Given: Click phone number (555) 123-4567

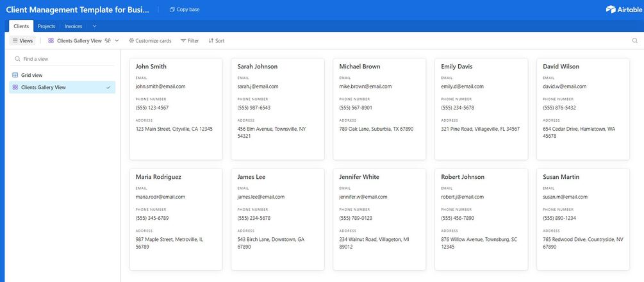Looking at the screenshot, I should (152, 108).
